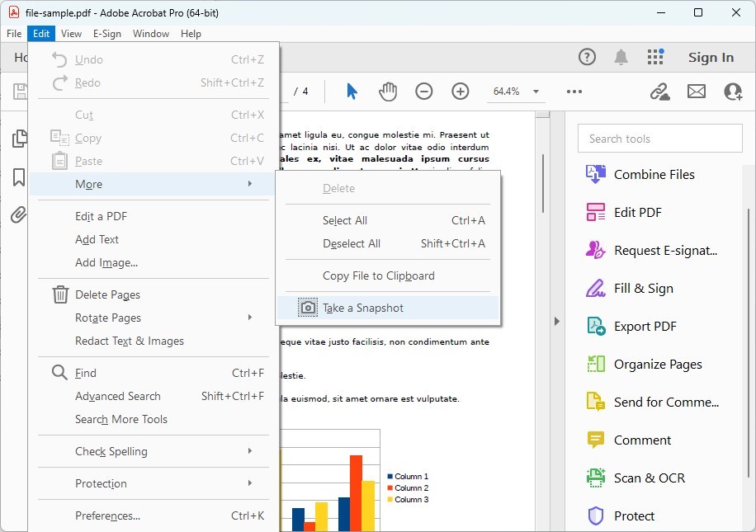Open help via the question mark
756x532 pixels.
pyautogui.click(x=587, y=57)
